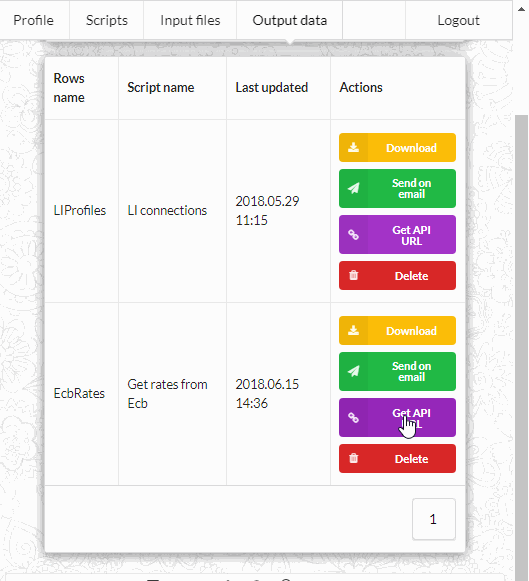Click the 'LIProfiles' rows name cell
Screen dimensions: 529x581
(x=80, y=210)
